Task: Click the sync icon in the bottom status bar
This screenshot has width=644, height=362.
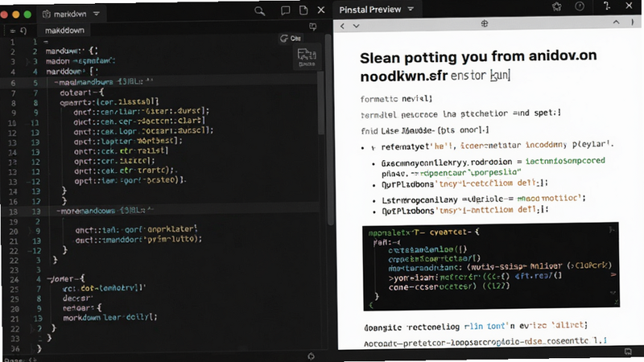Action: (x=311, y=356)
